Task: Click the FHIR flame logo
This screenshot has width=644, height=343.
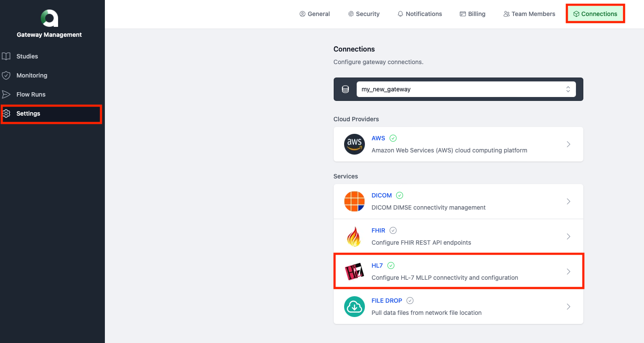Action: click(355, 236)
